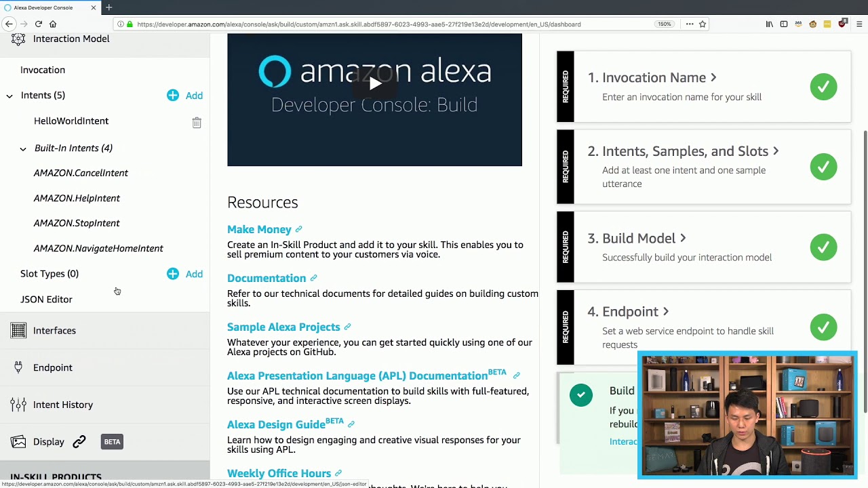Click the green checkmark for Build Model
This screenshot has height=488, width=868.
point(823,247)
